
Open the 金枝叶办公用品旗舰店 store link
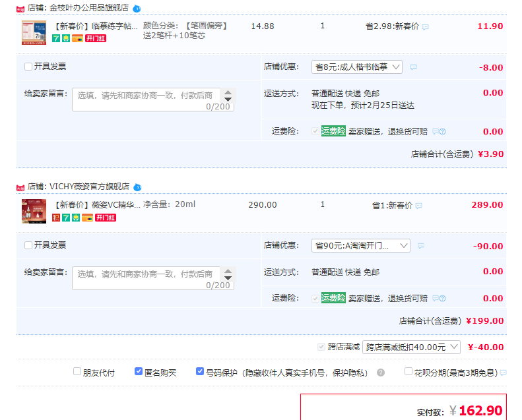click(89, 8)
